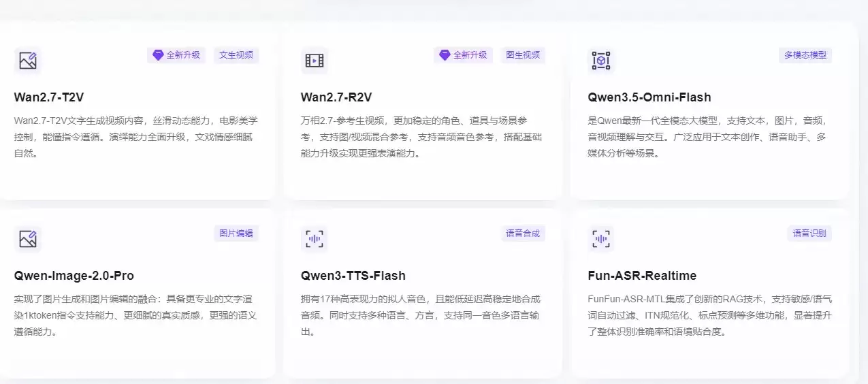Viewport: 868px width, 384px height.
Task: Click the image icon on Qwen-Image-2.0-Pro card
Action: [28, 239]
